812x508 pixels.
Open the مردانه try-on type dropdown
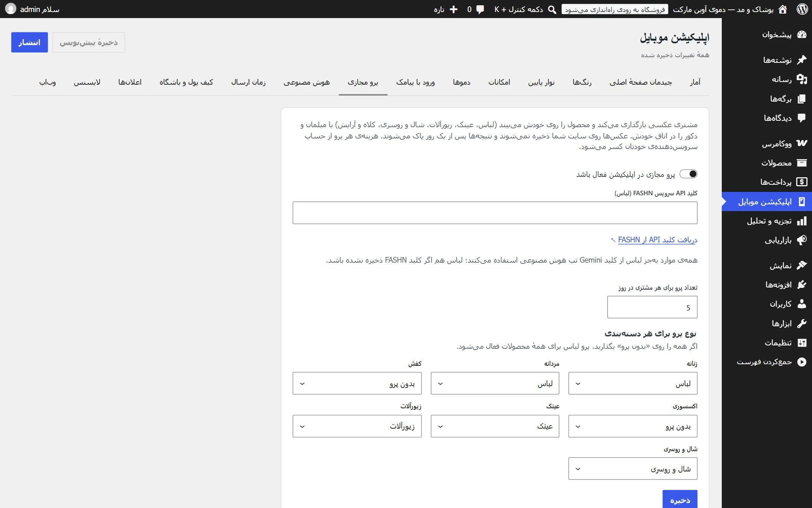pyautogui.click(x=495, y=383)
